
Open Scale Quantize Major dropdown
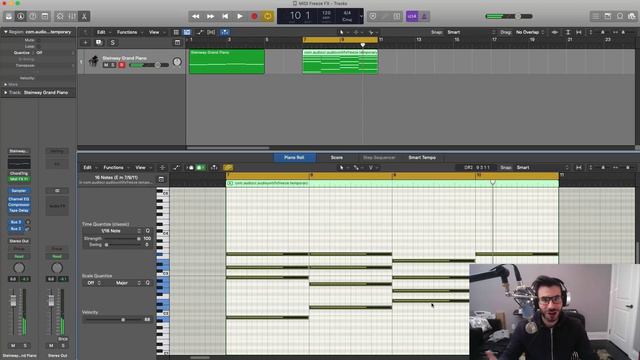point(124,282)
